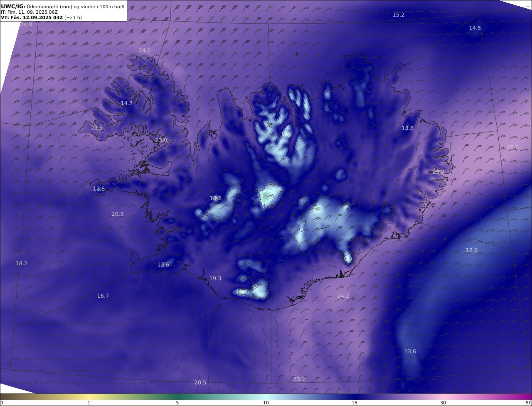
Task: Select the 13.6 value over the southeastern ocean
Action: pyautogui.click(x=410, y=352)
